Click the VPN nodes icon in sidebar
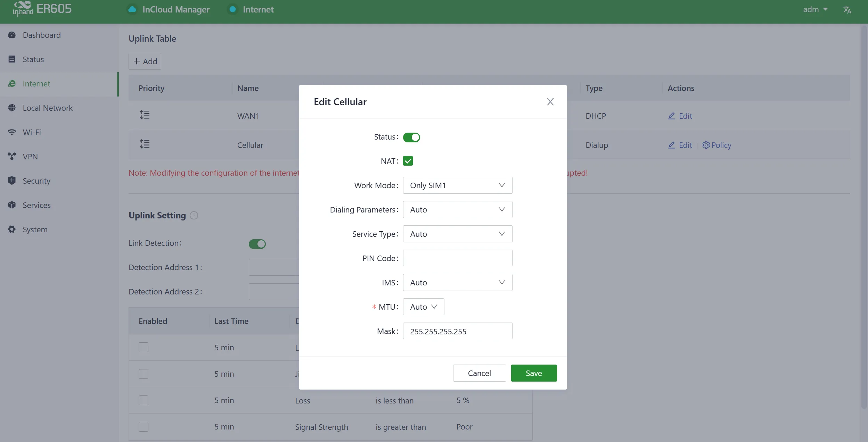 tap(12, 157)
